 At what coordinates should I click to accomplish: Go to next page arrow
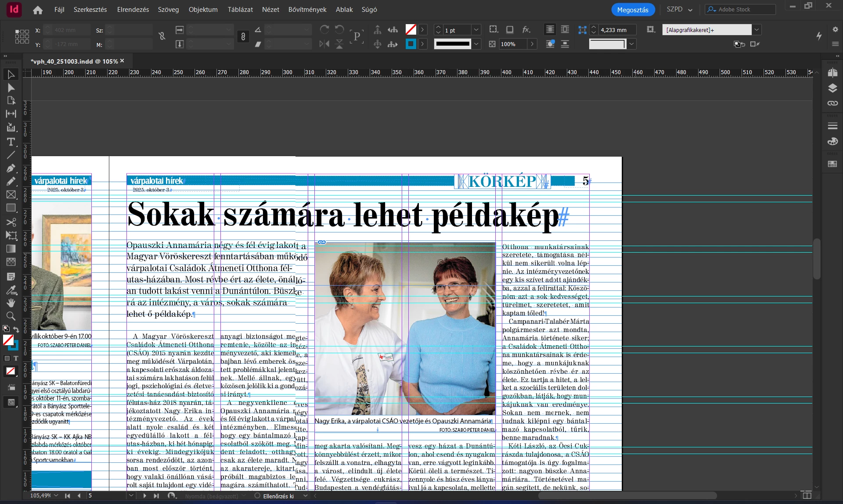pyautogui.click(x=144, y=496)
